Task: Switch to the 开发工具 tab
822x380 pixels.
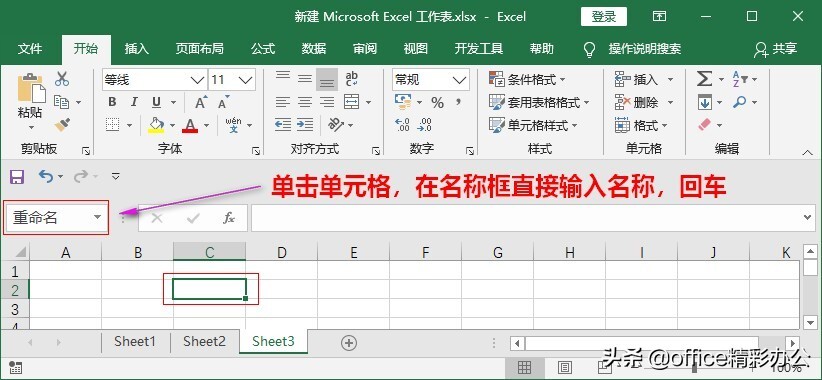Action: click(x=479, y=49)
